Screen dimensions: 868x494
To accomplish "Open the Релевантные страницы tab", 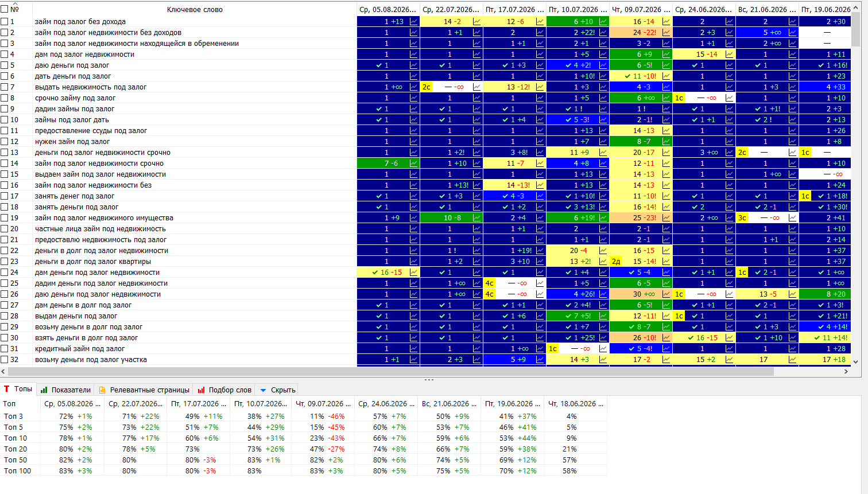I will click(144, 390).
